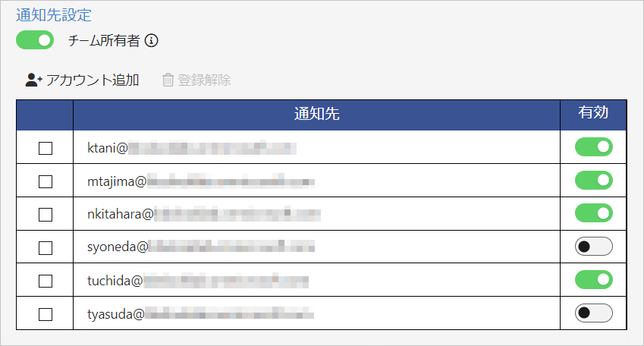Turn off the tuchida 有効 switch

point(593,280)
